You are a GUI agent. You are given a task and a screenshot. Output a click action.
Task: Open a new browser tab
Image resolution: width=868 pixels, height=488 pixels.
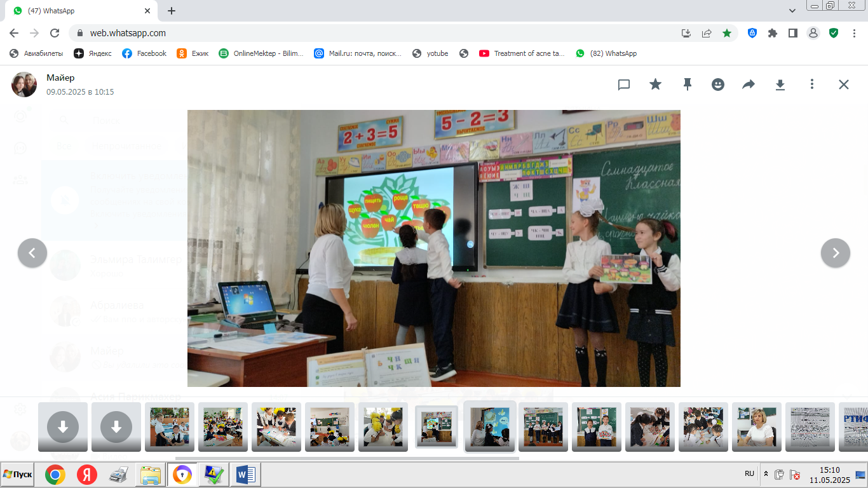(172, 11)
